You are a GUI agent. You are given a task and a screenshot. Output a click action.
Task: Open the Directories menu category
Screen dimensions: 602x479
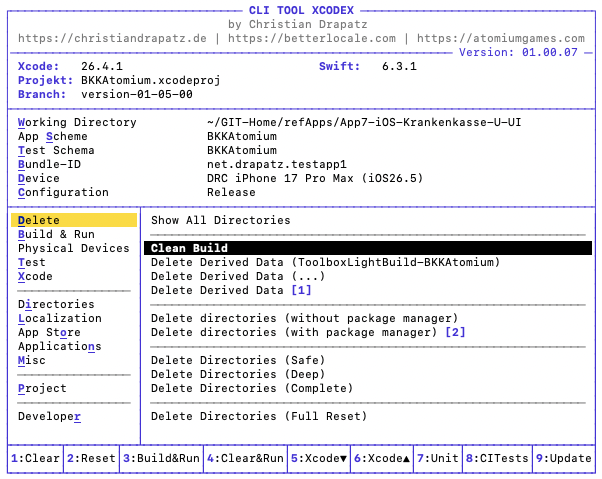[56, 304]
